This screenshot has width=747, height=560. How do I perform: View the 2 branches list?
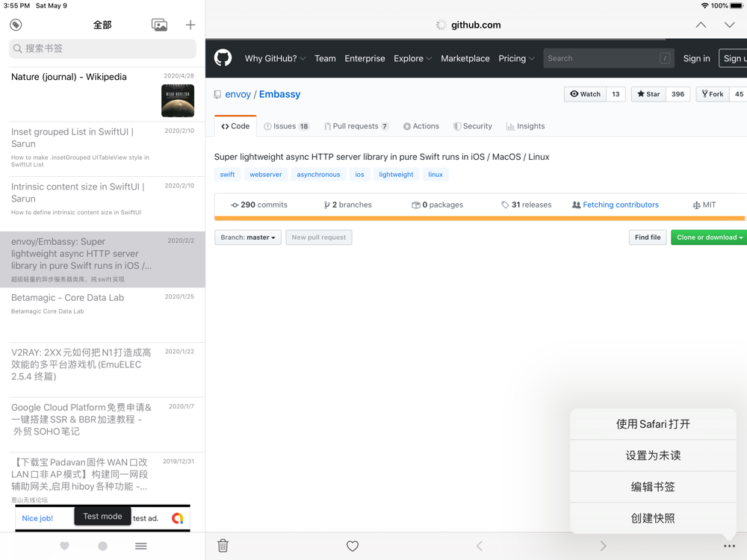348,205
